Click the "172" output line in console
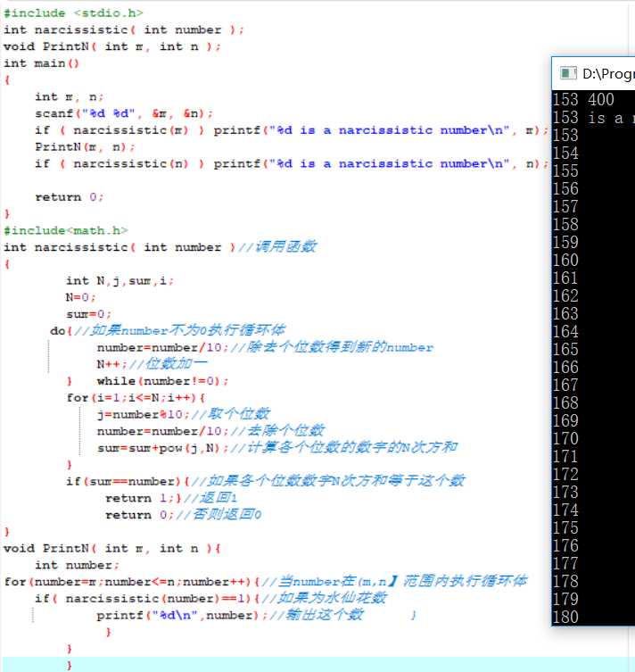 565,474
